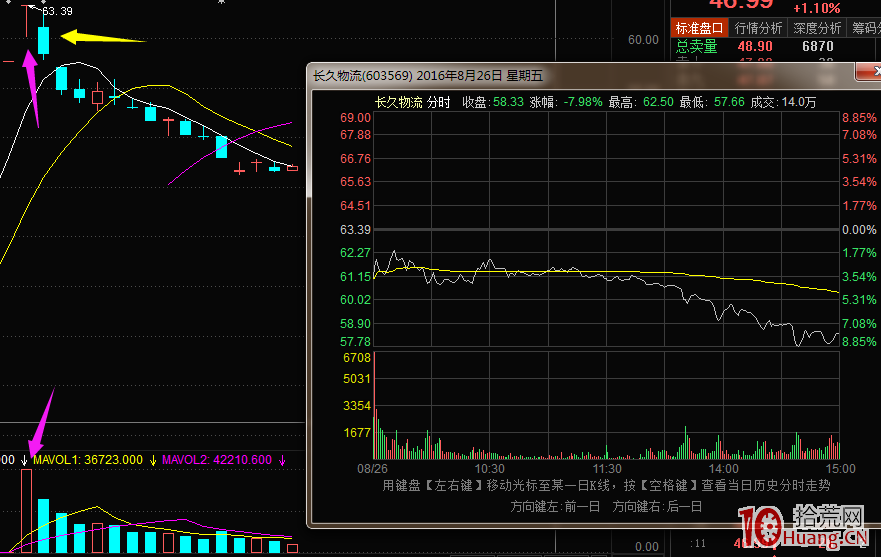The width and height of the screenshot is (881, 557).
Task: Select the tallest red volume bar in the volume panel
Action: tap(26, 511)
